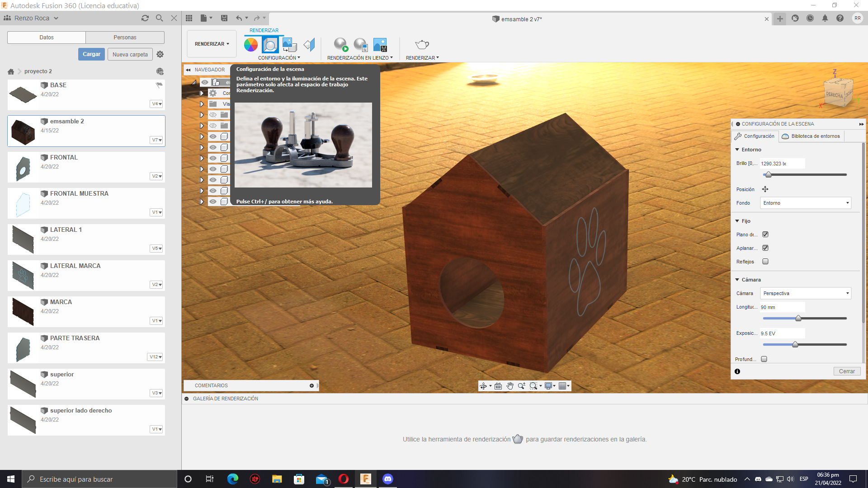The height and width of the screenshot is (488, 868).
Task: Click the Capture Image icon
Action: [x=380, y=45]
